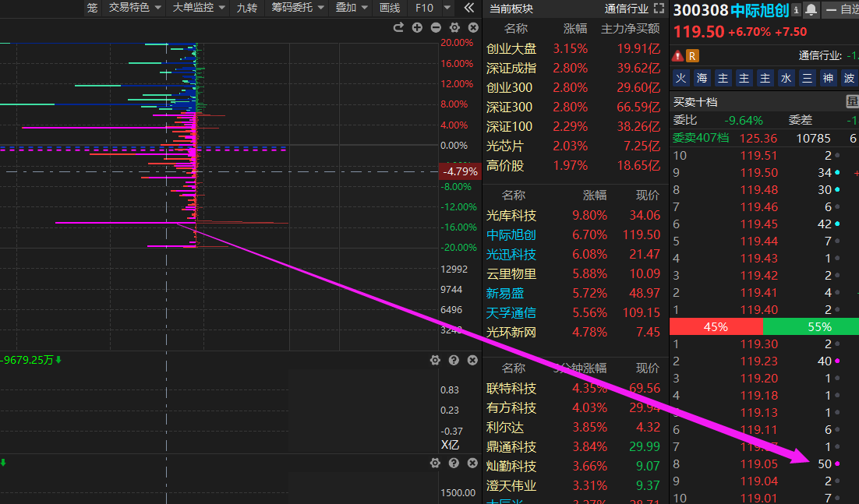Click the red warning triangle icon
The width and height of the screenshot is (859, 504).
677,55
